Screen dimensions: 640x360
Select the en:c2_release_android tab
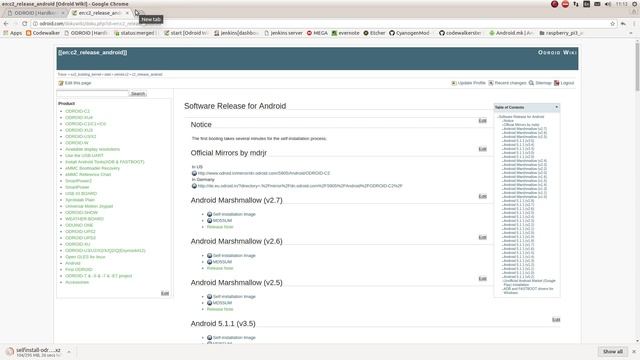pos(100,13)
